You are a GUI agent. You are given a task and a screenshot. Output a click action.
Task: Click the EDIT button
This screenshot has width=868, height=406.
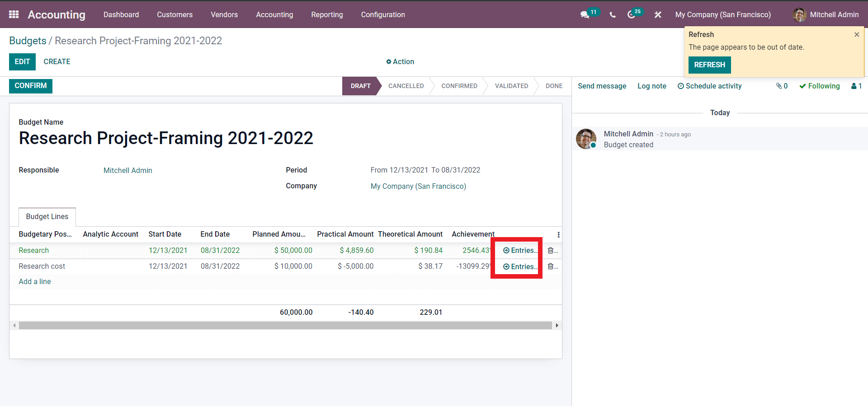22,62
